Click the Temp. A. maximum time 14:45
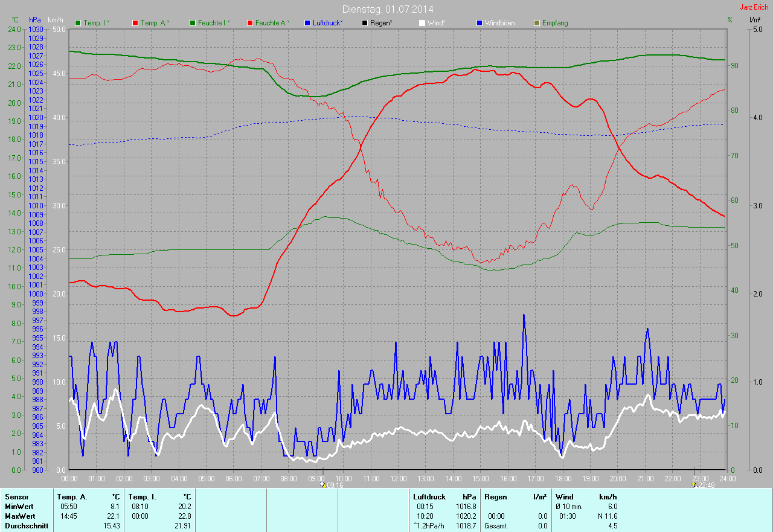Image resolution: width=773 pixels, height=532 pixels. point(68,516)
